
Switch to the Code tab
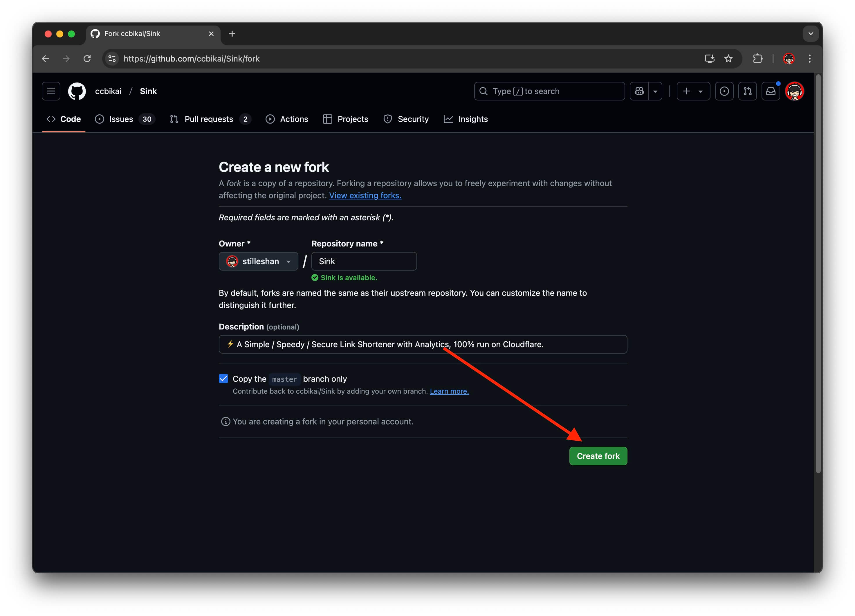pos(63,119)
